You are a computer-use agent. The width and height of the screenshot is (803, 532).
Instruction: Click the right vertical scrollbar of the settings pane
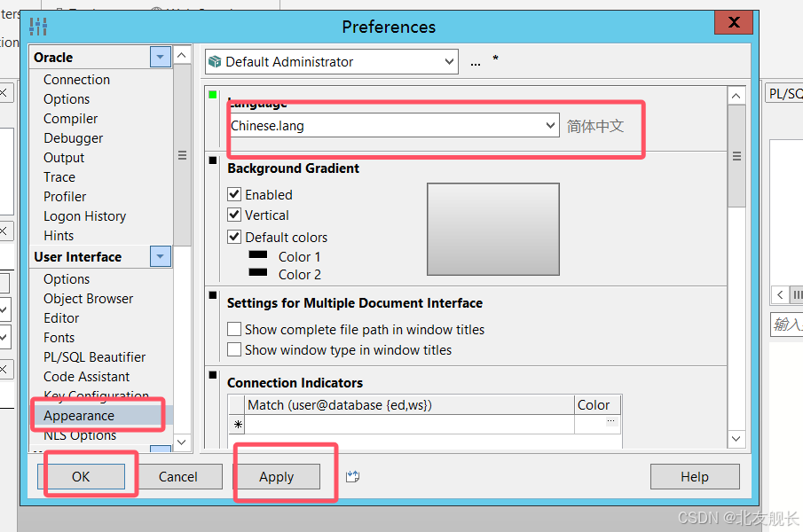(736, 266)
